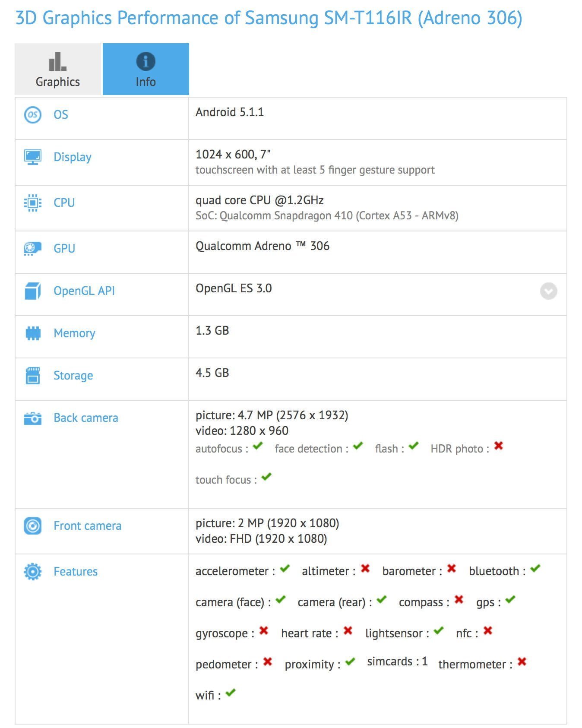Click the bar chart icon in Graphics tab
The width and height of the screenshot is (582, 728).
[x=57, y=61]
